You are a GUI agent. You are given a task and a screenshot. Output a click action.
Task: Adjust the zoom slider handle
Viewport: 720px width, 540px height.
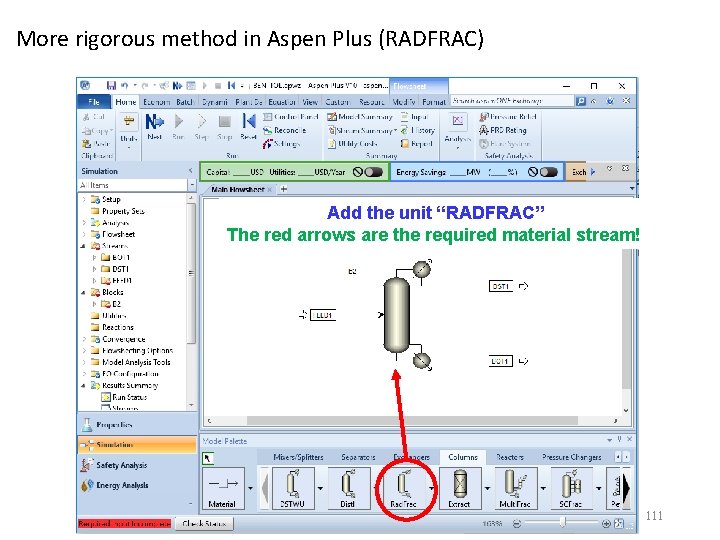coord(563,523)
